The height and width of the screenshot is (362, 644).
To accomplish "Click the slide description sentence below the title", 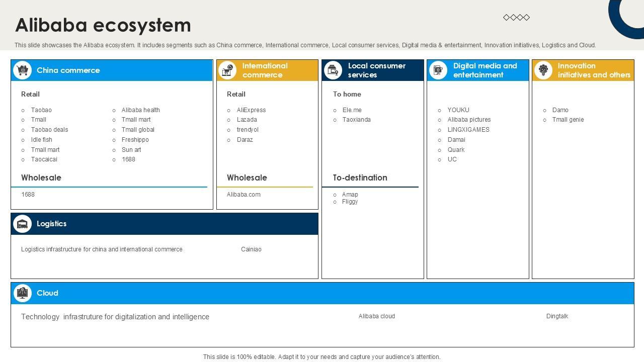I will (x=305, y=45).
